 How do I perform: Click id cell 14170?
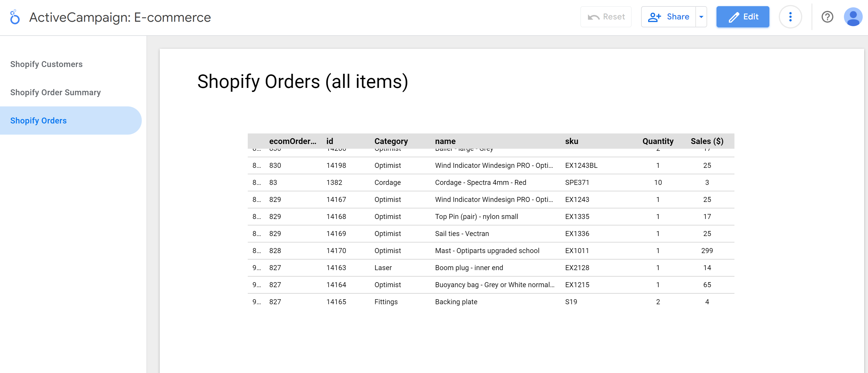click(336, 251)
